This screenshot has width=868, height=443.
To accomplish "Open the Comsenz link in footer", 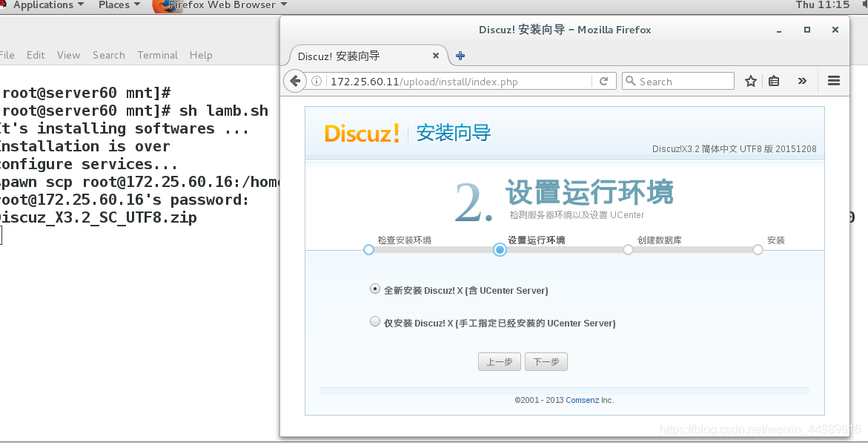I will (x=583, y=400).
